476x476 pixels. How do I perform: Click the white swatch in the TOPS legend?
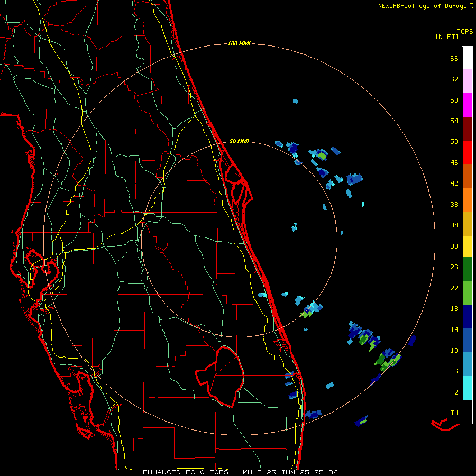[467, 58]
